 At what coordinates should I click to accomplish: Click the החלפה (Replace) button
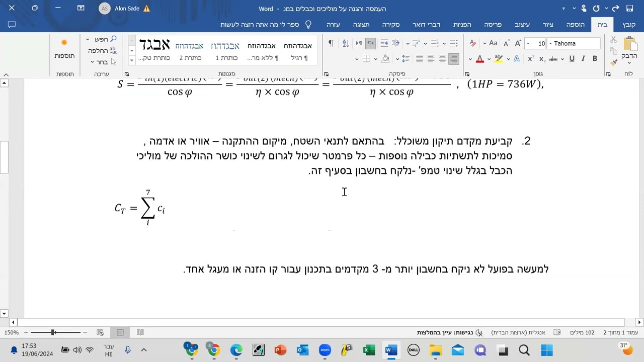click(103, 50)
